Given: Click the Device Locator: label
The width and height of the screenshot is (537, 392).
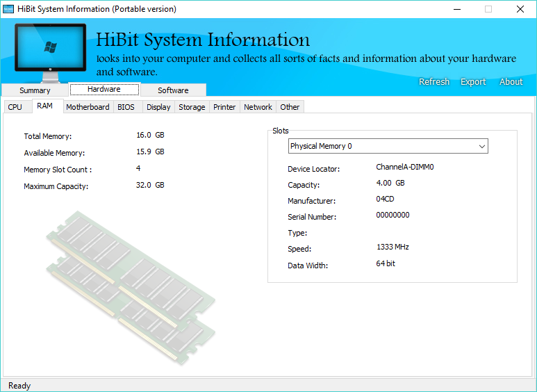Looking at the screenshot, I should coord(314,169).
